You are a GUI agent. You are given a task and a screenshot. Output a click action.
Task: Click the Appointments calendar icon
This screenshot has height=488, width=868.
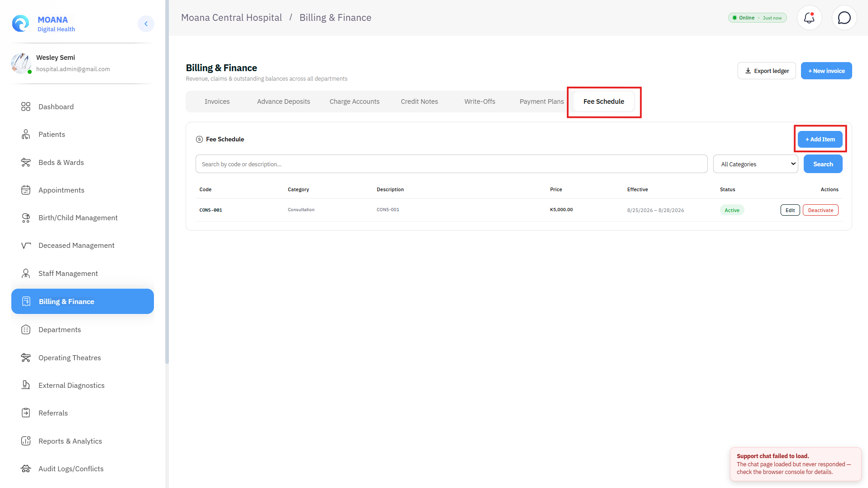coord(26,190)
